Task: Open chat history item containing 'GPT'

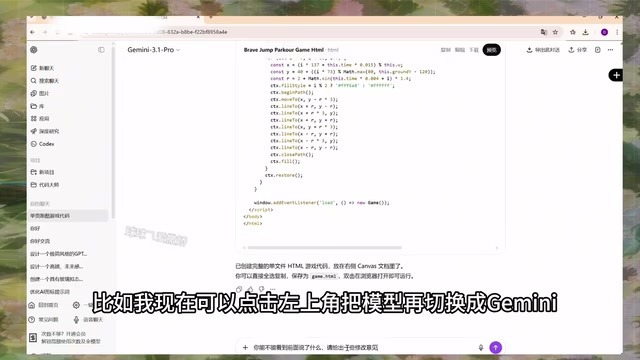Action: pos(58,254)
